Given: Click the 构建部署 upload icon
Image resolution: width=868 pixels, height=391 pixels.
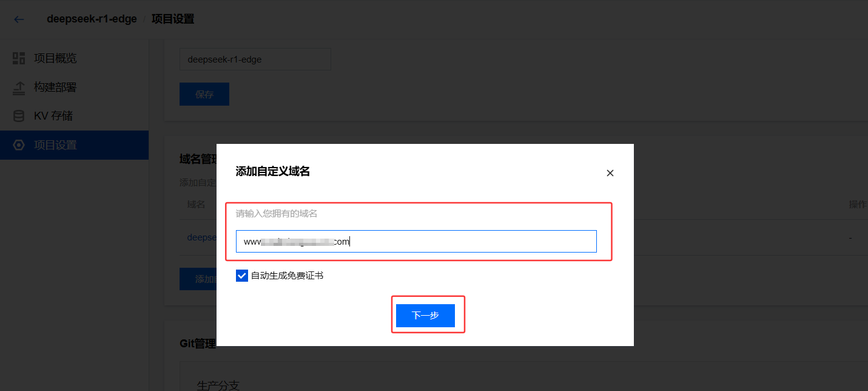Looking at the screenshot, I should [x=19, y=87].
